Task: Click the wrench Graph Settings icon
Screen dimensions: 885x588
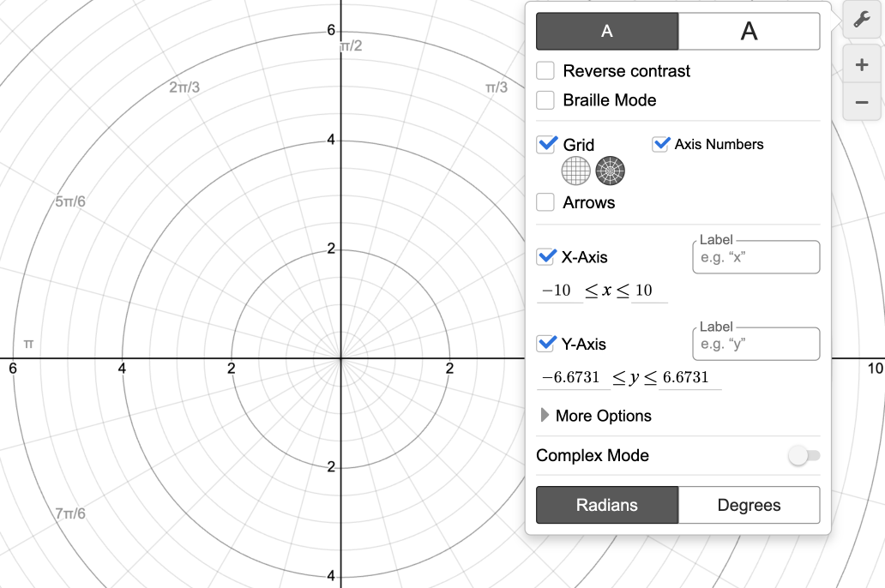Action: point(862,20)
